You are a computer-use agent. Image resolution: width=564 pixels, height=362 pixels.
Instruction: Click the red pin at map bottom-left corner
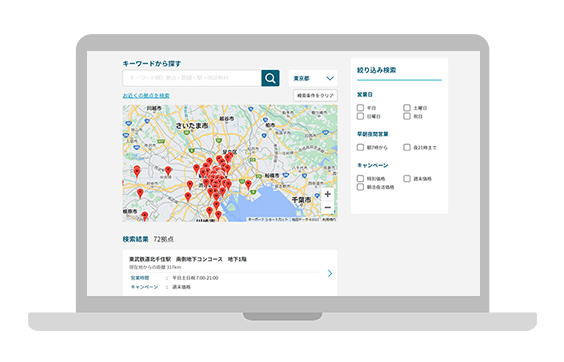pyautogui.click(x=145, y=216)
